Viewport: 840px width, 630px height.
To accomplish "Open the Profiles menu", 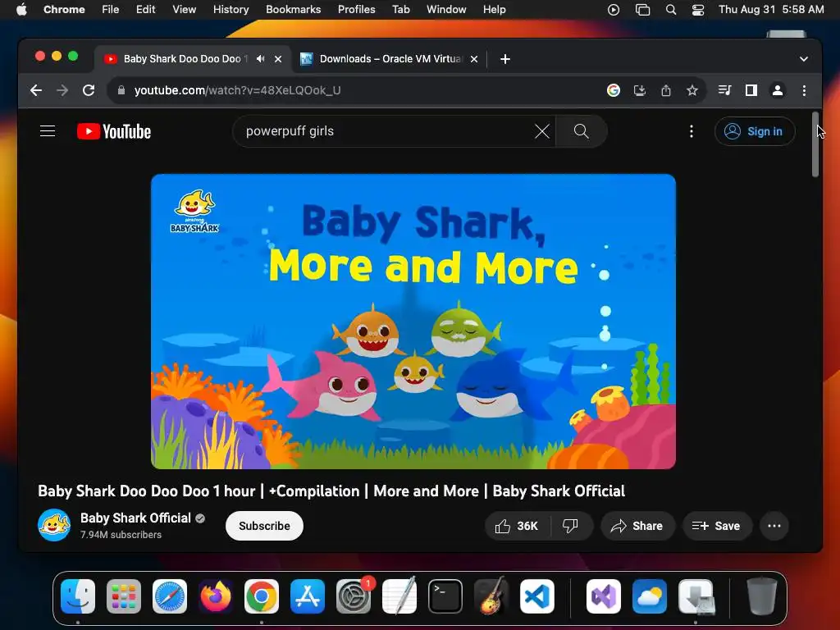I will tap(356, 10).
